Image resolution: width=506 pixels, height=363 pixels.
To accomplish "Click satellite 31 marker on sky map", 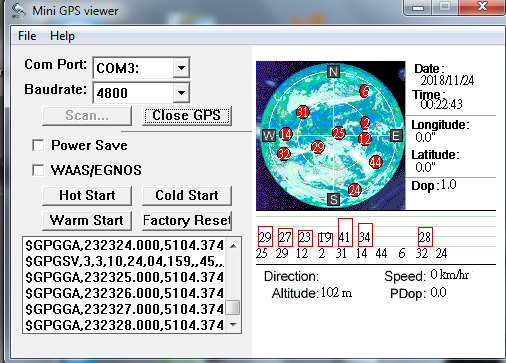I will [303, 112].
